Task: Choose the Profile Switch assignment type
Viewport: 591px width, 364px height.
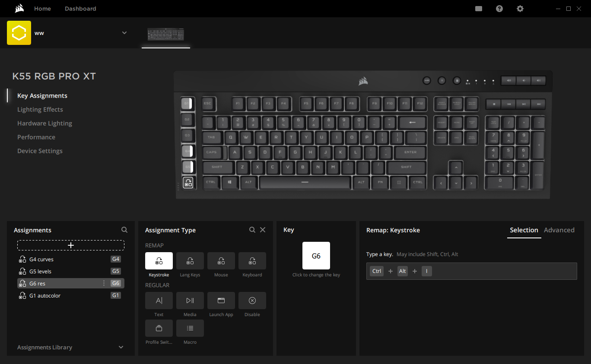Action: 159,328
